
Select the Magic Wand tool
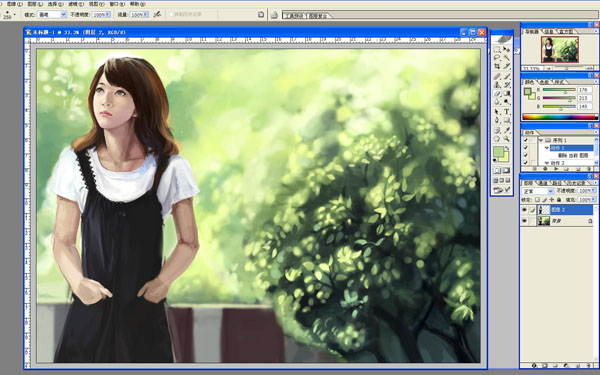507,58
